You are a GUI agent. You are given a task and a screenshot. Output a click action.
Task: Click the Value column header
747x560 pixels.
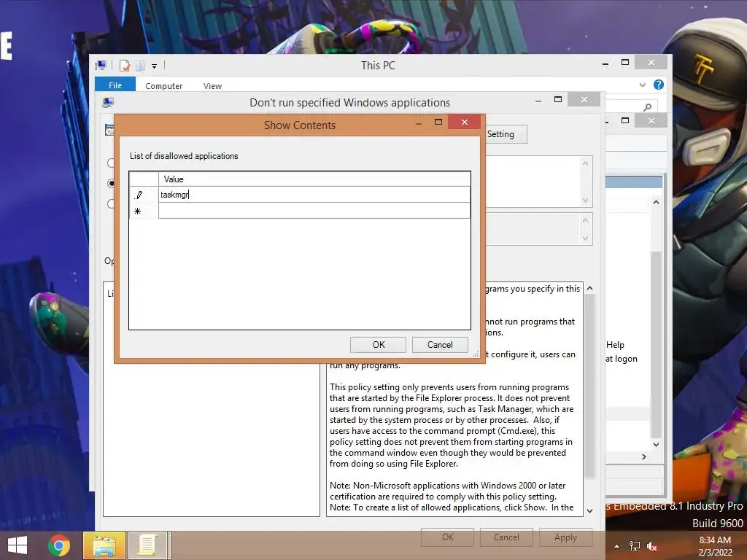314,179
